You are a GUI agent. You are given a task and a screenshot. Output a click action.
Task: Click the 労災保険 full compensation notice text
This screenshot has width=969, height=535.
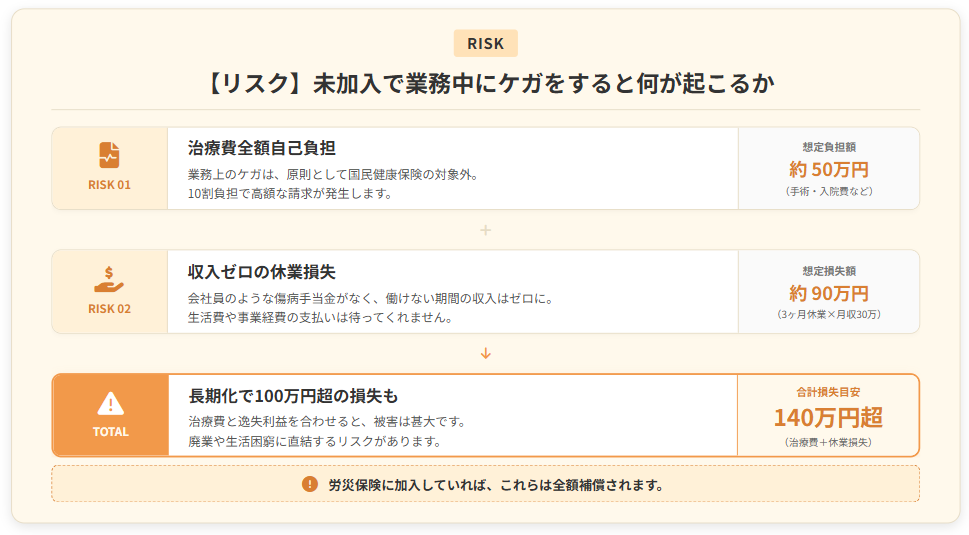[x=496, y=485]
